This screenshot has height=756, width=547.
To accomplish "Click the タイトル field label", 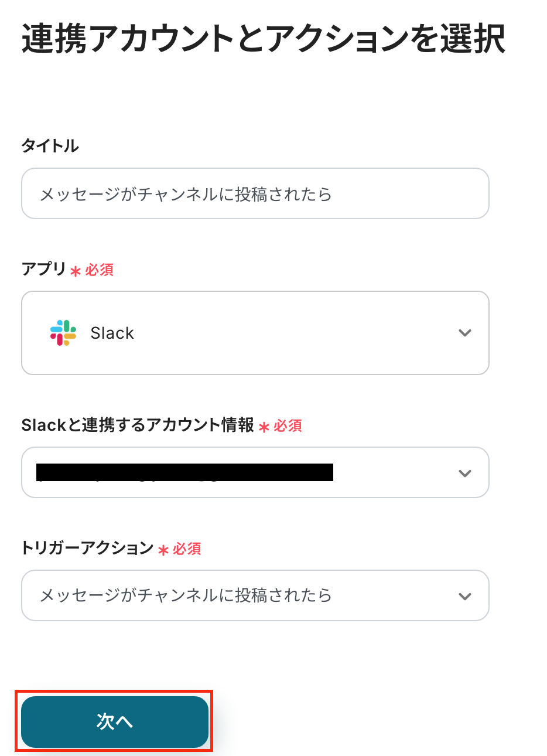I will click(50, 146).
